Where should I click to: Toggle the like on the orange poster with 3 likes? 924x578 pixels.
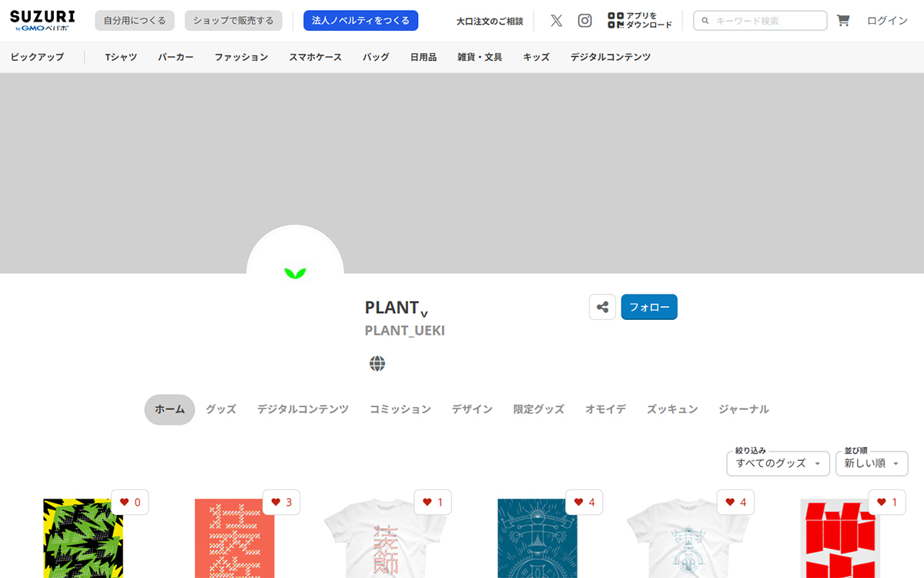(281, 502)
